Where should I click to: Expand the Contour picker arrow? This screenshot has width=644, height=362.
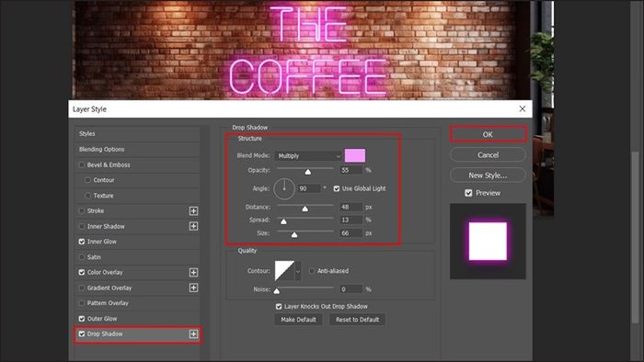298,271
